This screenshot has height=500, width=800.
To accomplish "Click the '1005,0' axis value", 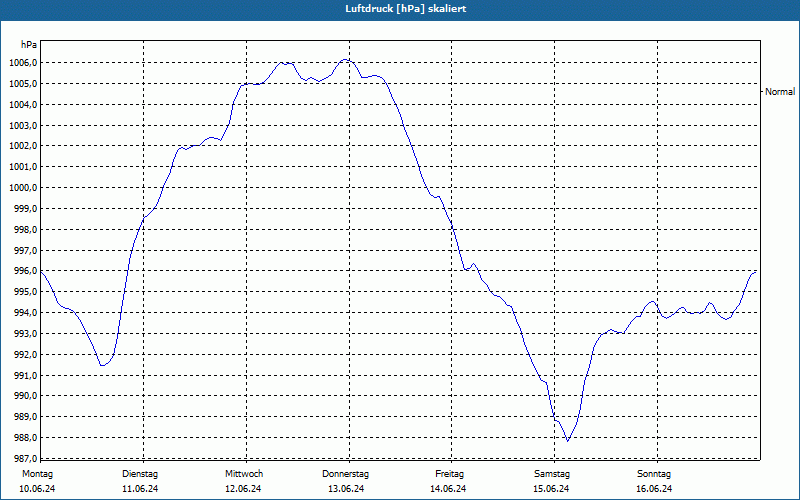I will [x=23, y=84].
